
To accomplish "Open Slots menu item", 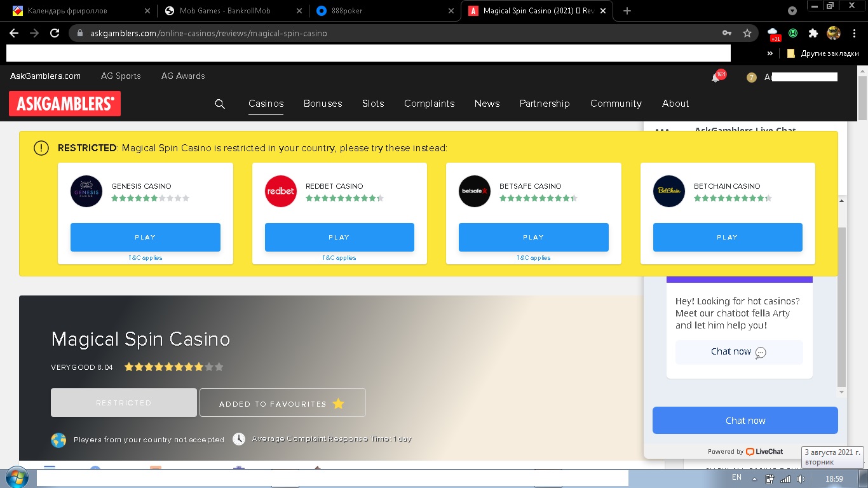I will point(373,104).
